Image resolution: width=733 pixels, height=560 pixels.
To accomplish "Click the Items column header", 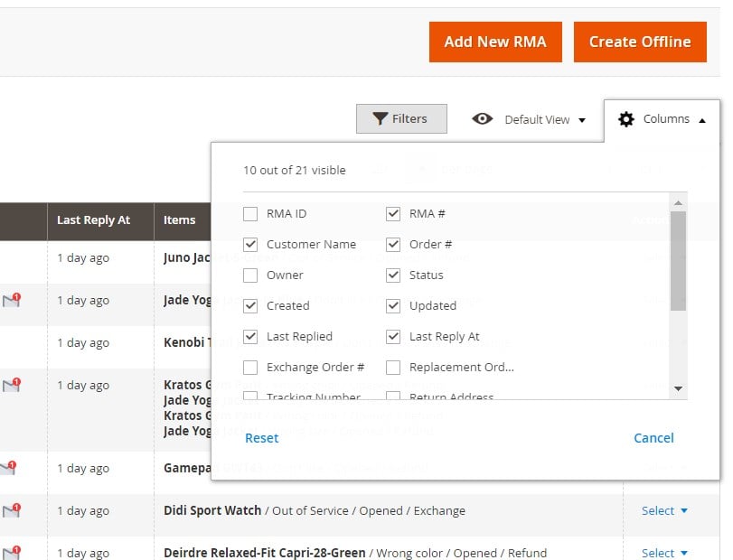I will click(180, 220).
